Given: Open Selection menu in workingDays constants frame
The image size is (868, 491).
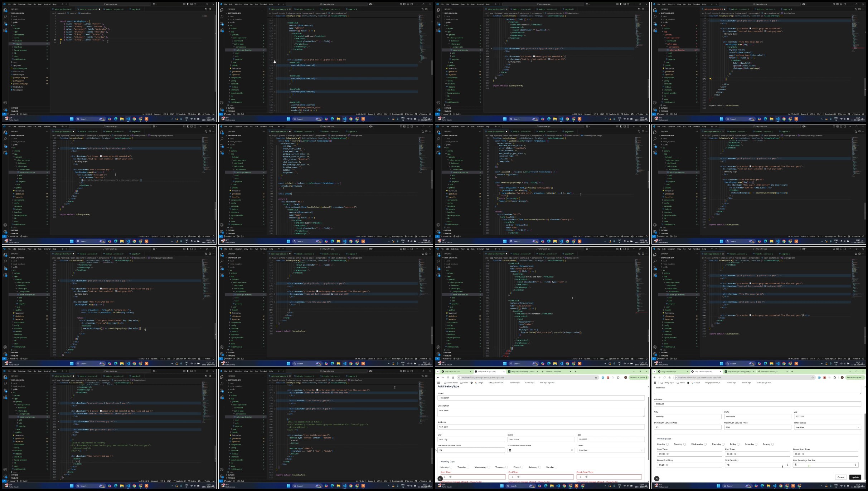Looking at the screenshot, I should click(x=22, y=4).
